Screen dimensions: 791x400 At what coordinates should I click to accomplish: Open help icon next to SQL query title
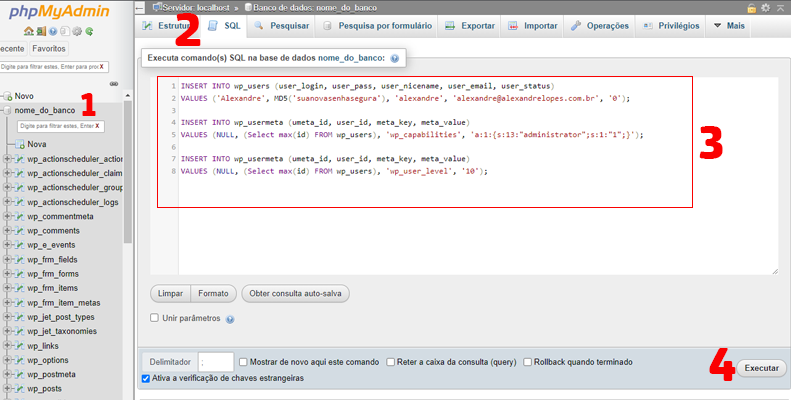click(x=394, y=59)
